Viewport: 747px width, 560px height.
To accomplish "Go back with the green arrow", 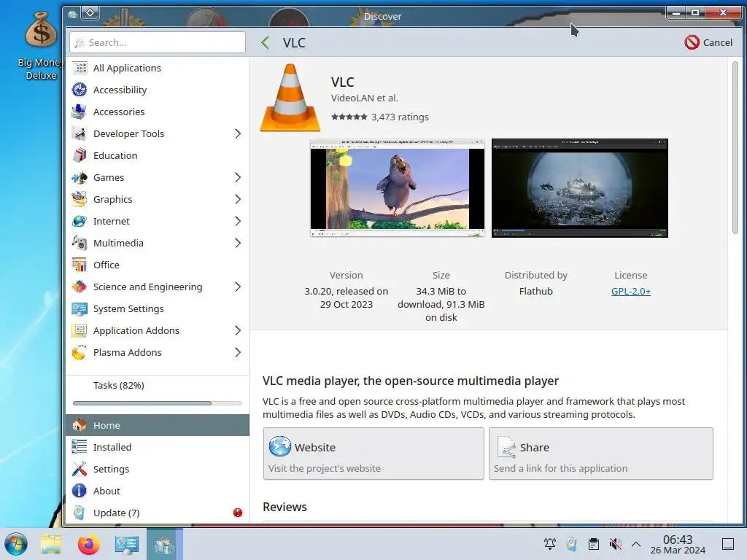I will (x=266, y=43).
